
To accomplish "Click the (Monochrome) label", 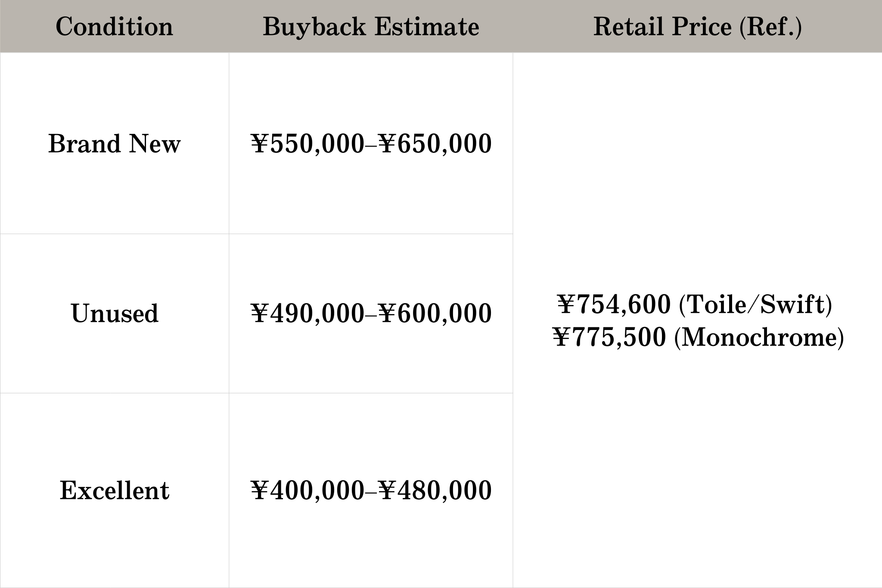I will [758, 337].
